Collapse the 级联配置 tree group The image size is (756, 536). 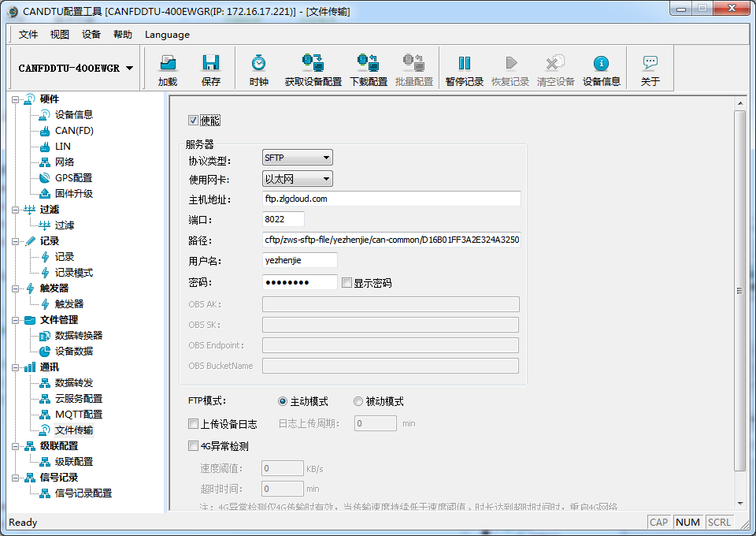16,446
